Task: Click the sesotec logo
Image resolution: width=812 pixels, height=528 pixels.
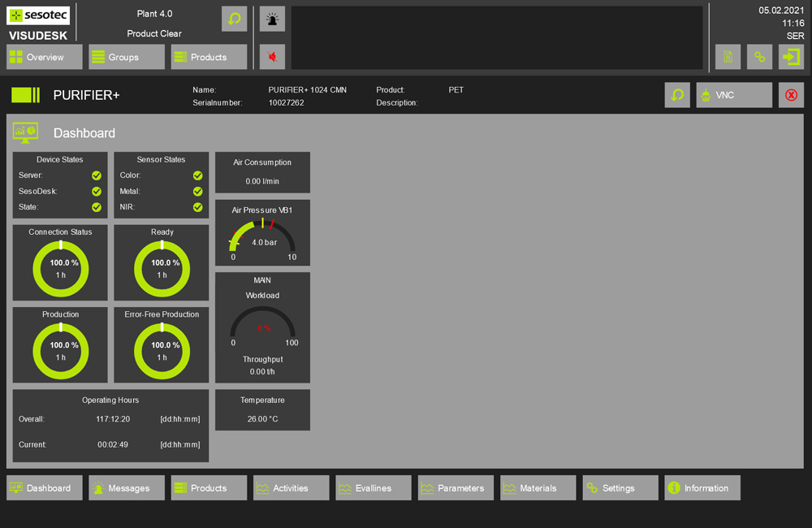Action: pos(38,15)
